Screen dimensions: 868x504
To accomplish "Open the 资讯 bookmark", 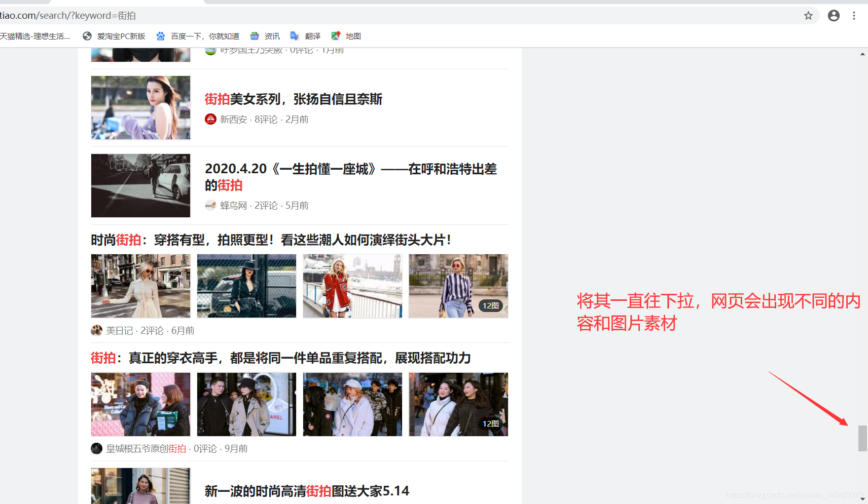I will [x=272, y=36].
